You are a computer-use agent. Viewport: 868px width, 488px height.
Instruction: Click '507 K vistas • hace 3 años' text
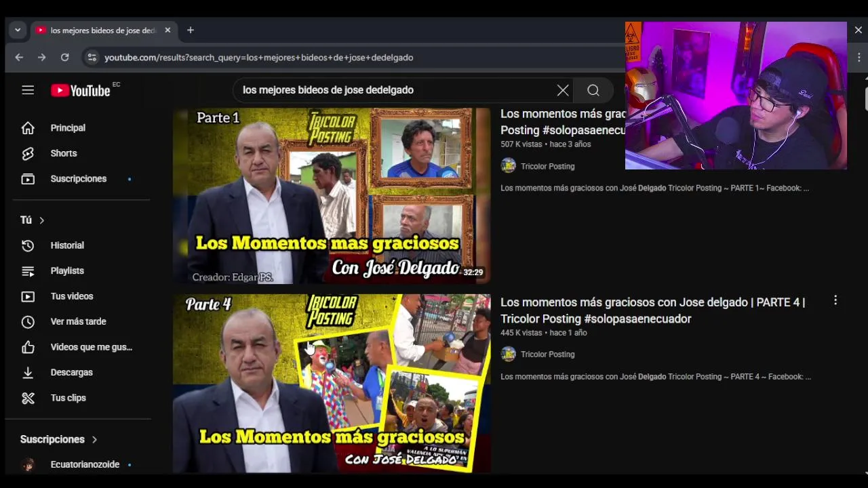click(545, 144)
